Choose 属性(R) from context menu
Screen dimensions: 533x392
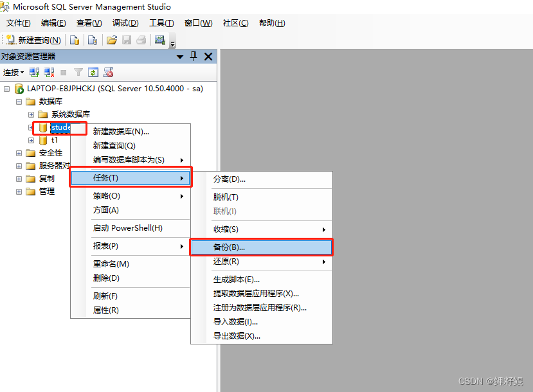pyautogui.click(x=131, y=310)
